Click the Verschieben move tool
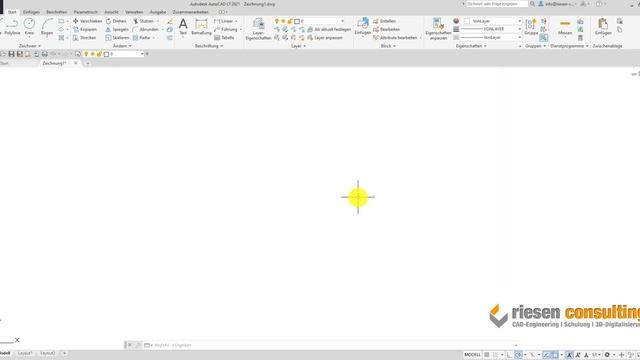The width and height of the screenshot is (640, 360). 87,21
